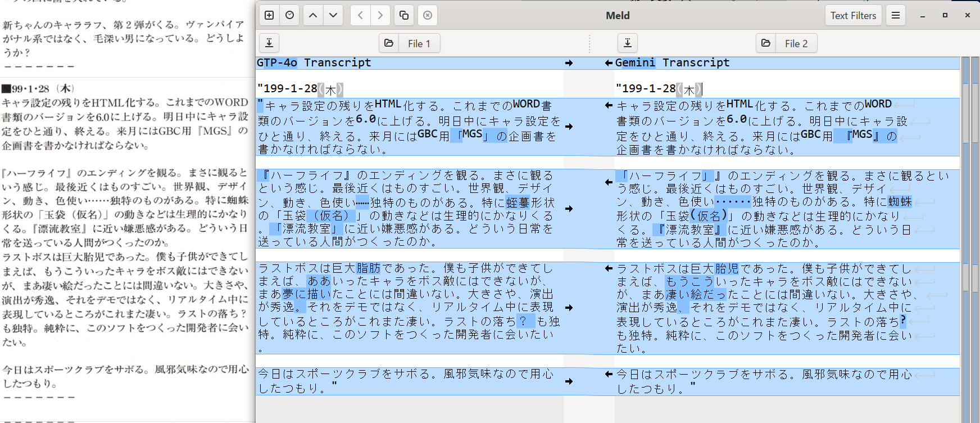Jump to next change with down arrow
980x423 pixels.
tap(333, 15)
